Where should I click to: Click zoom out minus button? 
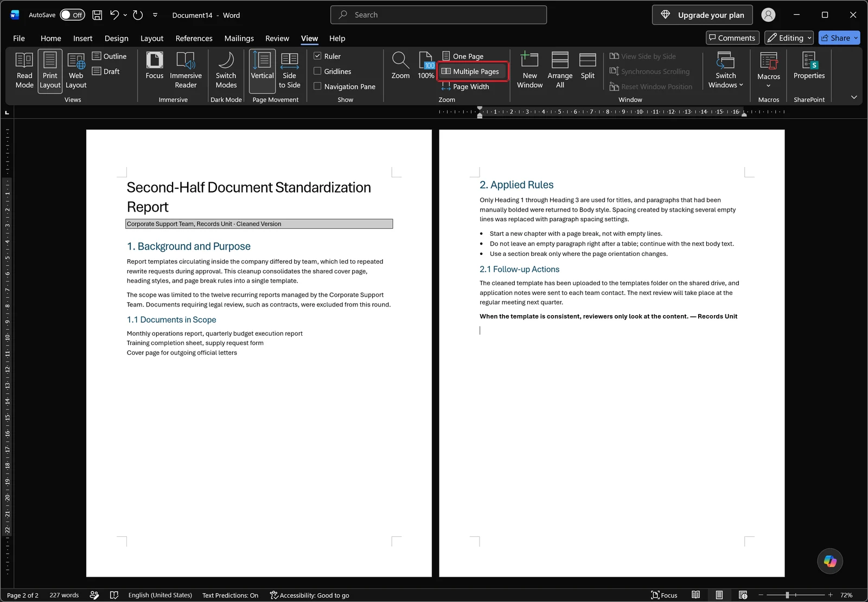click(761, 595)
